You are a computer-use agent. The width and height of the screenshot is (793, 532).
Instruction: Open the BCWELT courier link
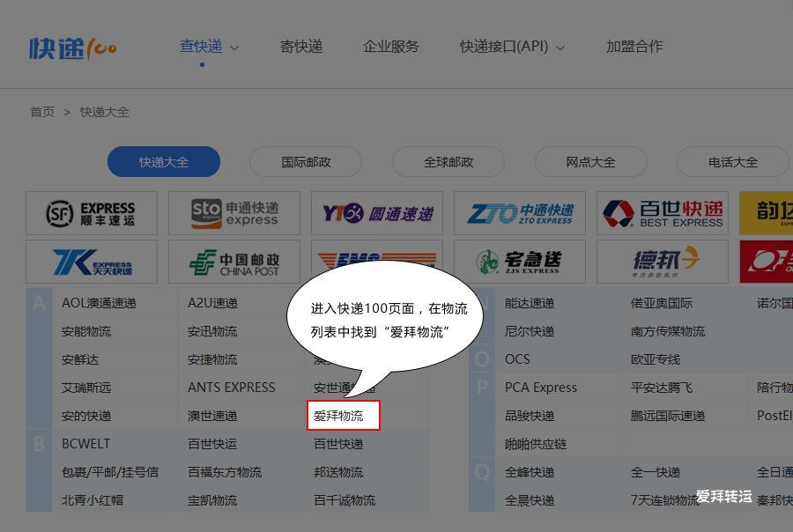click(86, 444)
